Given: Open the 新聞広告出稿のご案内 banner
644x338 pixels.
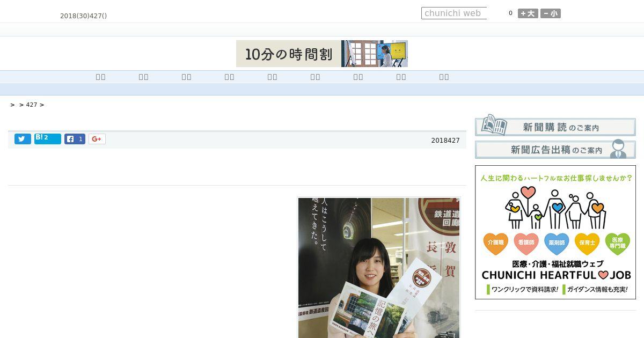Looking at the screenshot, I should tap(555, 149).
